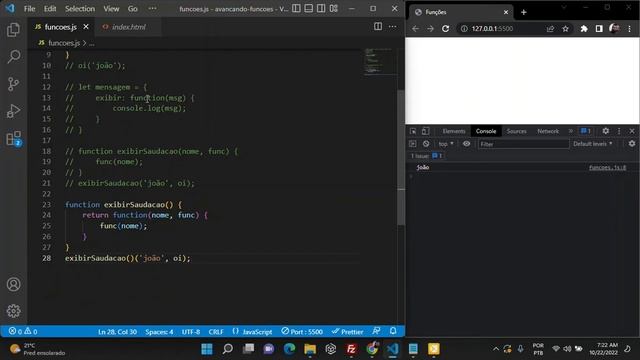Open the Chrome three-dot menu
Screen dimensions: 640x360
click(630, 29)
